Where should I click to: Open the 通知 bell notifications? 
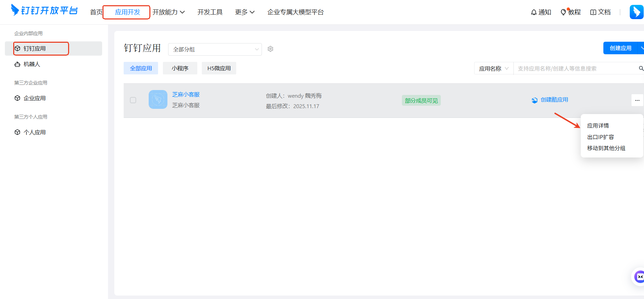(x=541, y=12)
